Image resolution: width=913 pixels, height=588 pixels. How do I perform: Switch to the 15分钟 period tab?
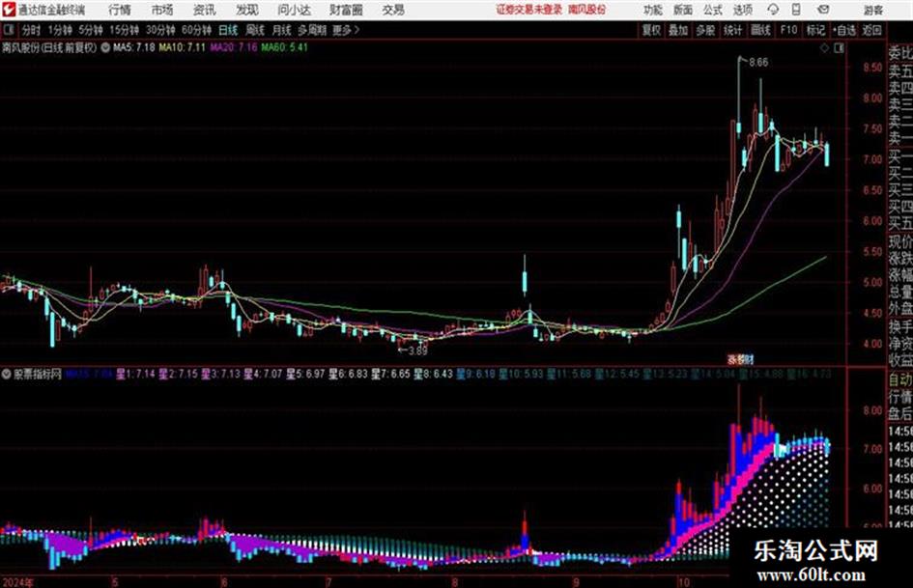pos(125,30)
